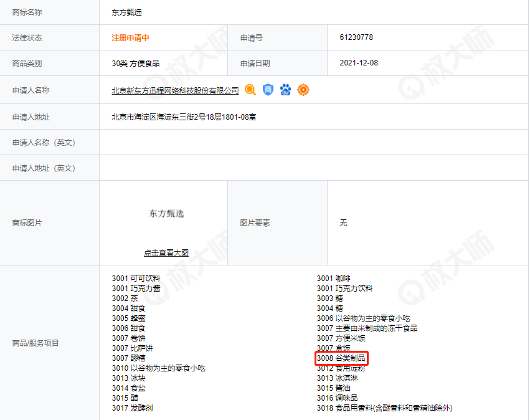This screenshot has height=420, width=530.
Task: Click item 3017 发酵剂
Action: (x=132, y=408)
